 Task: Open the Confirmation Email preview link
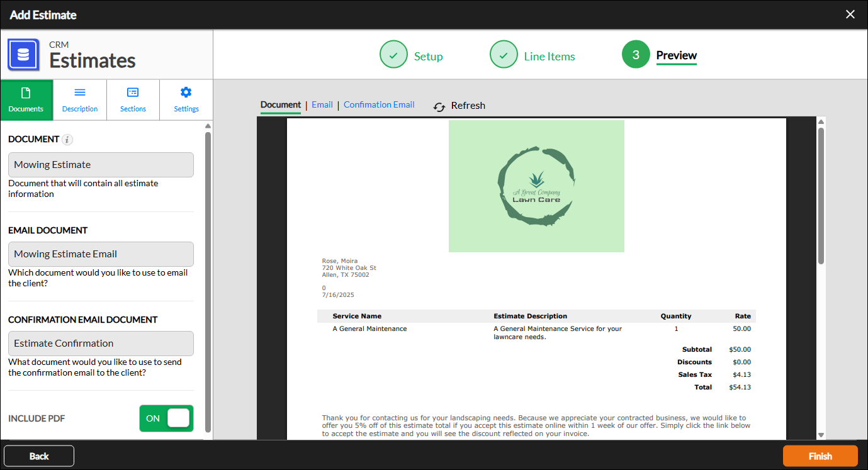[379, 105]
